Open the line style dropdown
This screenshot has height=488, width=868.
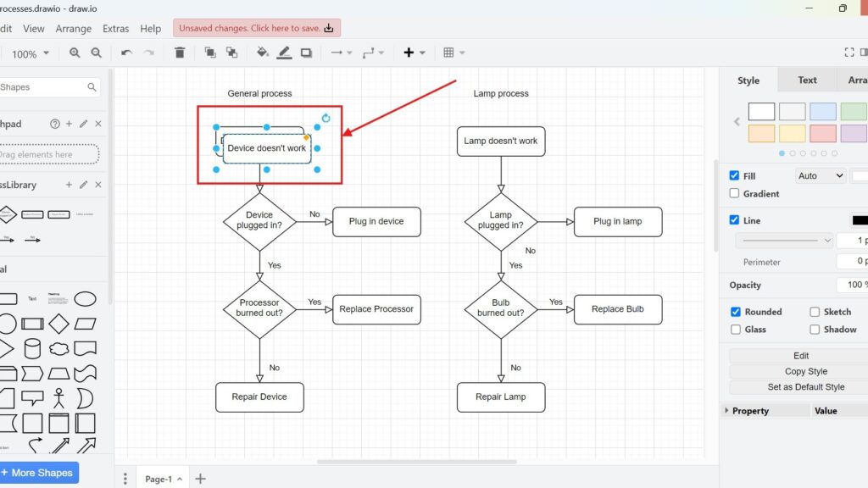click(784, 240)
